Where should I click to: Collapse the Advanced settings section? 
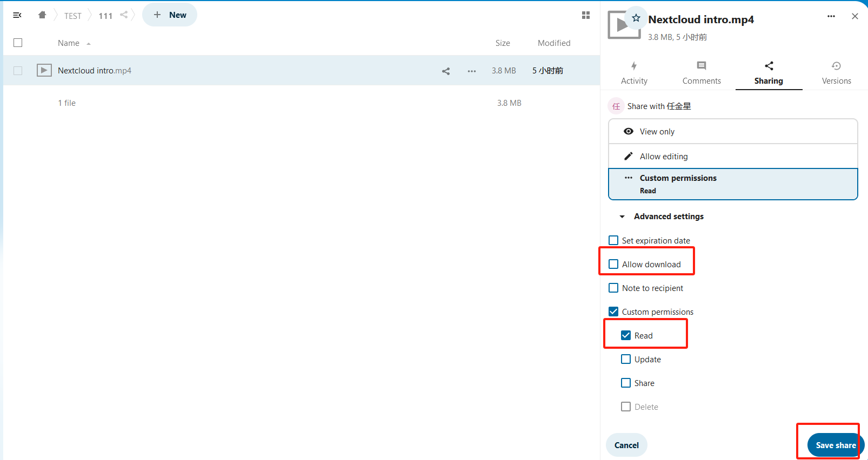click(x=622, y=217)
